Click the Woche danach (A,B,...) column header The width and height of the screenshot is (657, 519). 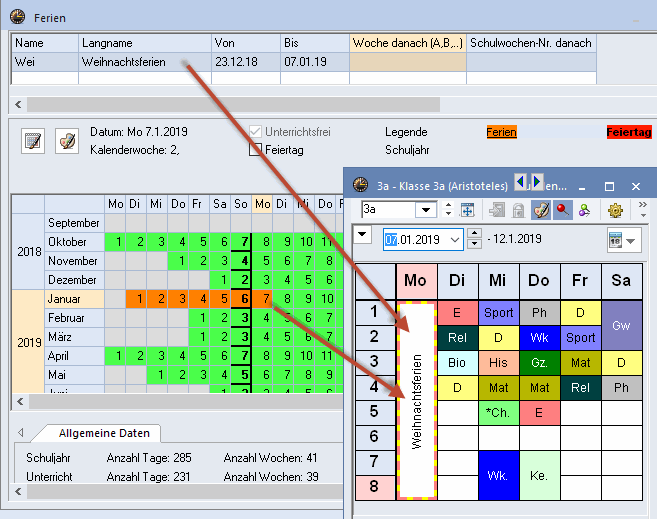408,43
